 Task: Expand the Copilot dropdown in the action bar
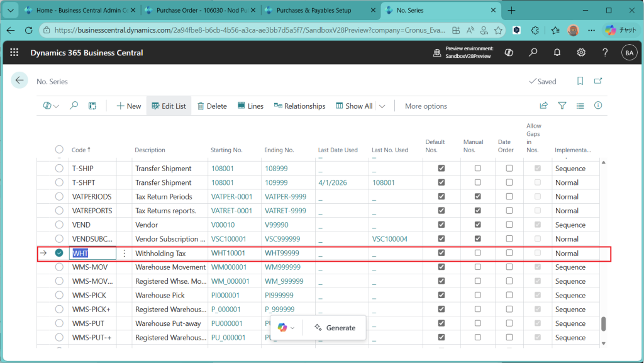(51, 106)
